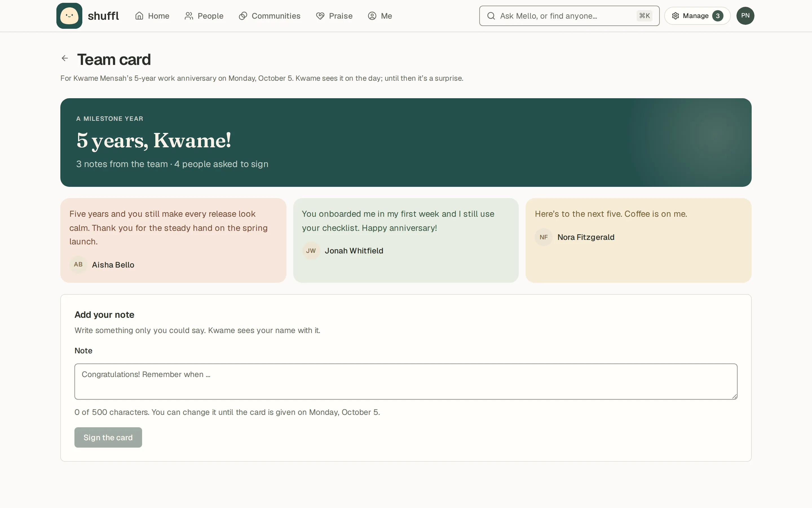Click the A MILESTONE YEAR label

coord(110,119)
